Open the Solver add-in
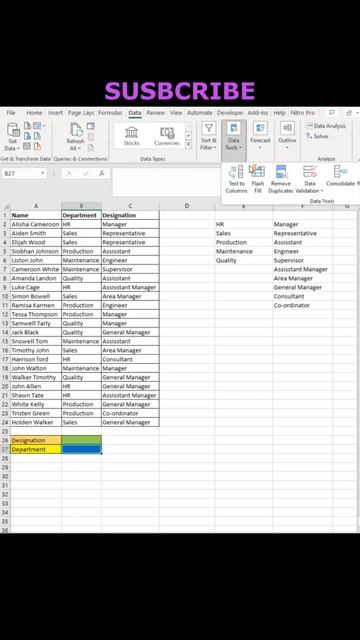 point(318,136)
